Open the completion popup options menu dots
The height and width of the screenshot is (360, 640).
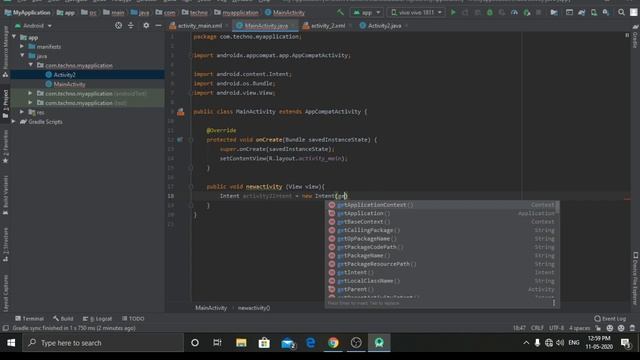point(554,303)
